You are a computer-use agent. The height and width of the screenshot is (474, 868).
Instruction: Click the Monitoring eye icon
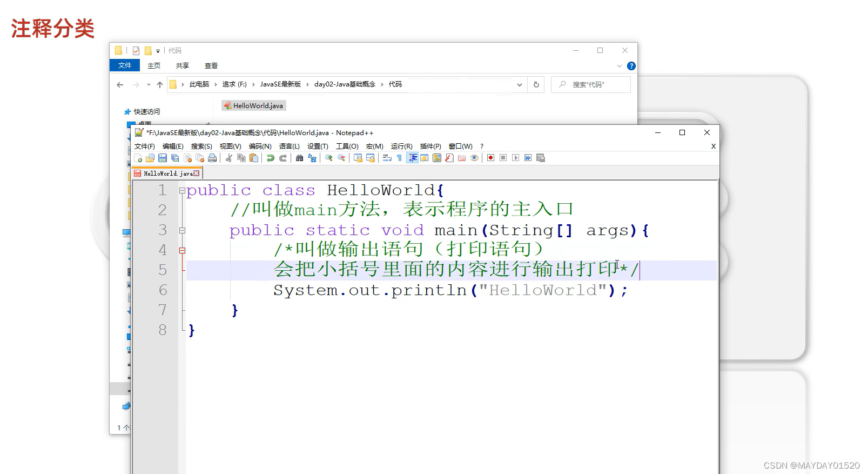pyautogui.click(x=474, y=158)
